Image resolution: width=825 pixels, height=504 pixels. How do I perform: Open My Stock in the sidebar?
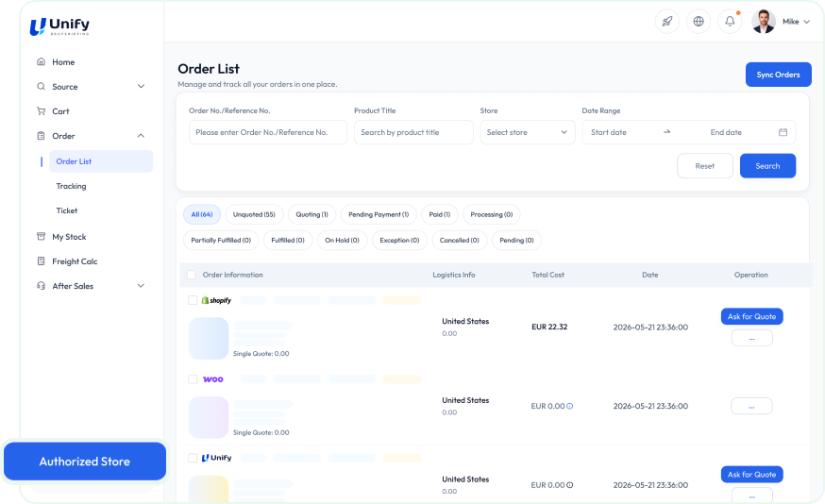[x=69, y=237]
